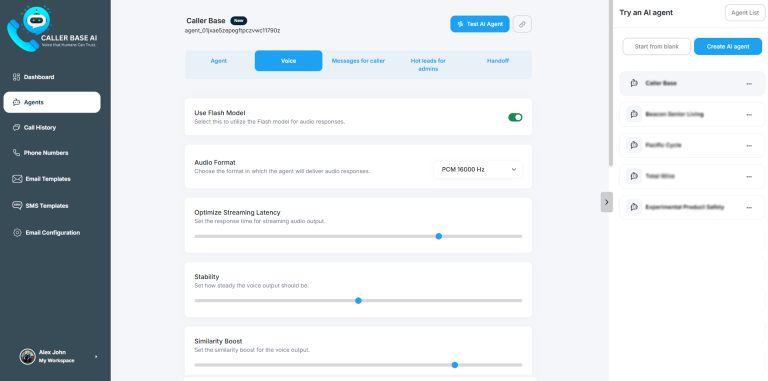Open Phone Numbers handset icon
The width and height of the screenshot is (768, 381).
click(x=16, y=153)
